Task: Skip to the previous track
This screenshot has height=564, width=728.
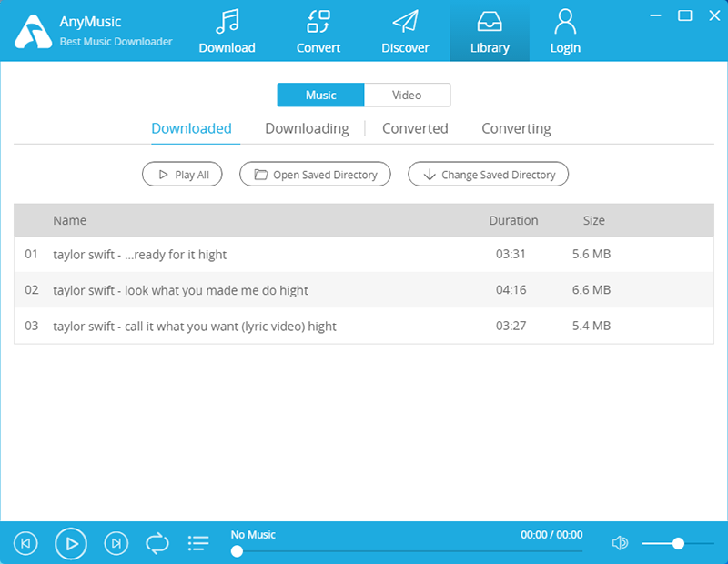Action: (x=25, y=543)
